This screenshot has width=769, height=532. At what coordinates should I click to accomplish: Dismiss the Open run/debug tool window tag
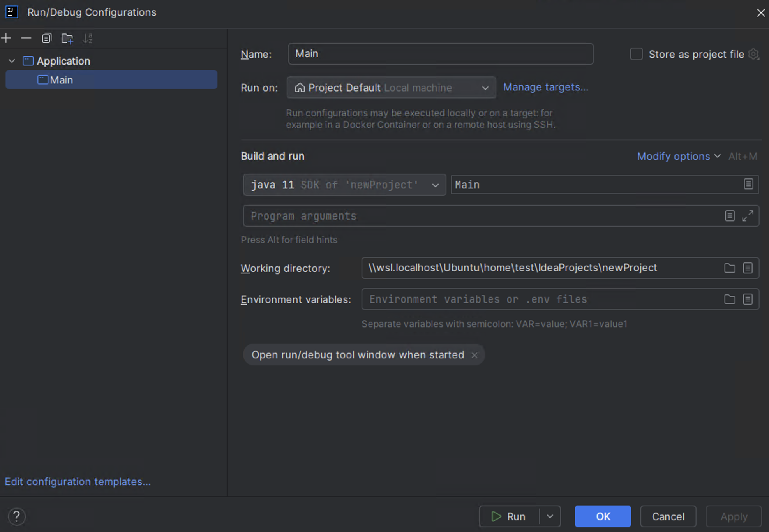click(474, 355)
